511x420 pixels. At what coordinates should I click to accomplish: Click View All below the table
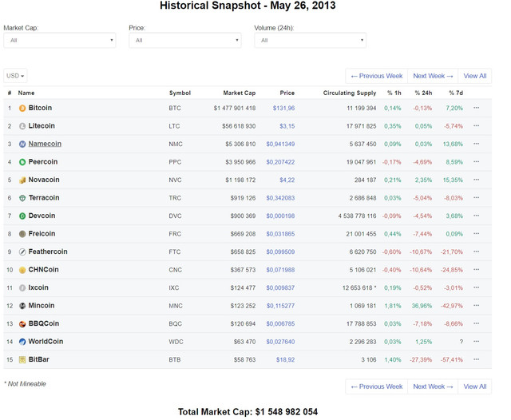(475, 386)
